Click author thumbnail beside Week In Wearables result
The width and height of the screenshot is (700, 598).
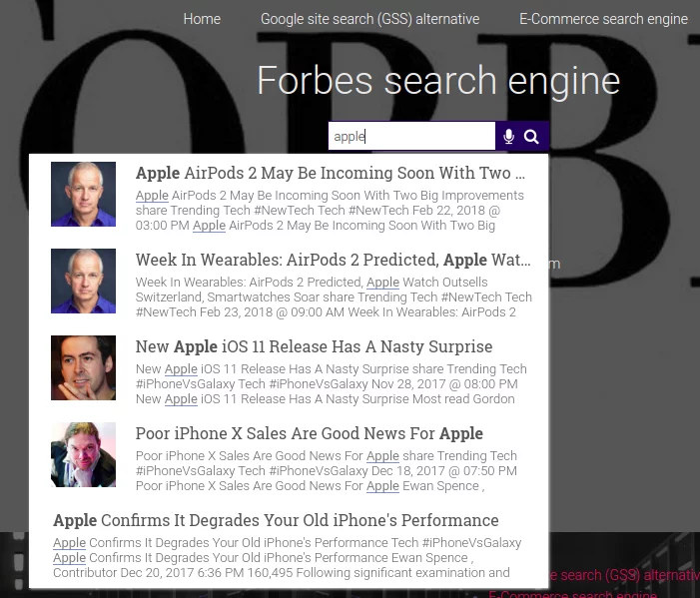pos(84,281)
